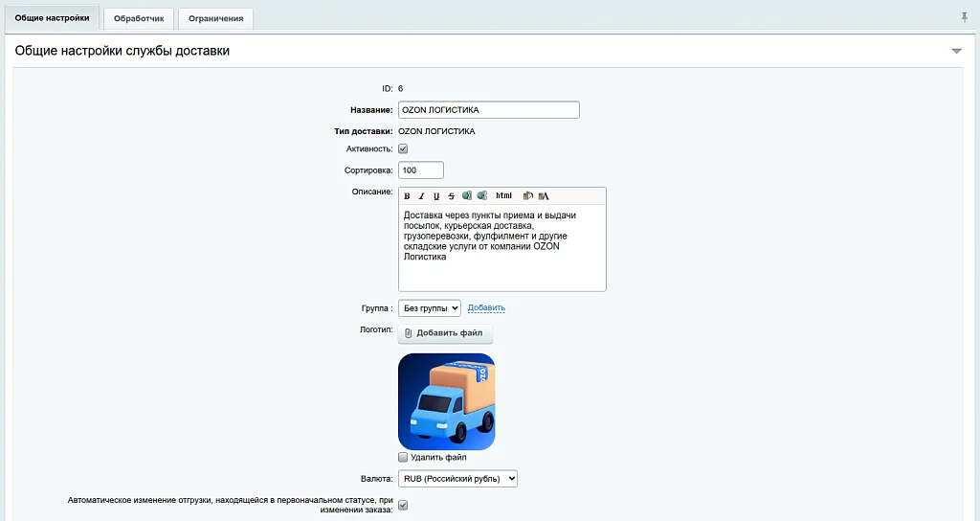The image size is (980, 521).
Task: Switch the editor to html mode
Action: click(x=503, y=195)
